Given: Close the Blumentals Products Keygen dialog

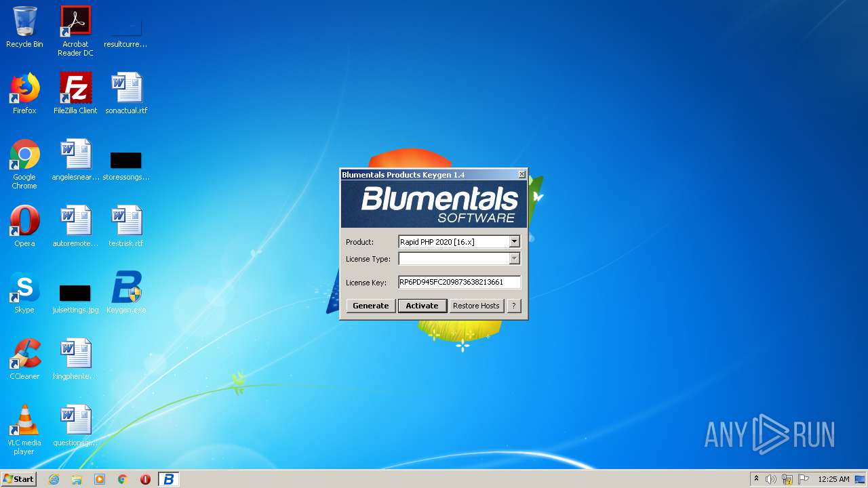Looking at the screenshot, I should pyautogui.click(x=521, y=175).
